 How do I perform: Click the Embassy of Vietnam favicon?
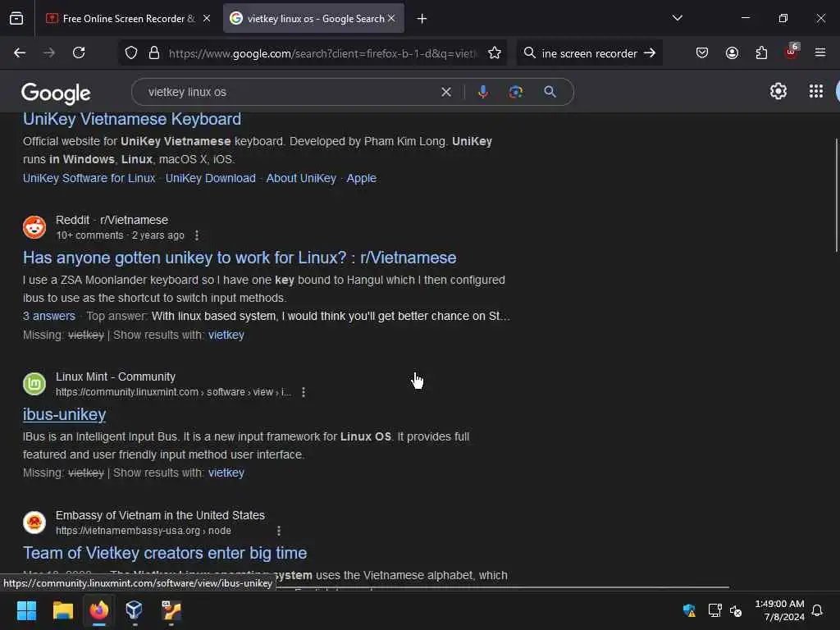(34, 523)
